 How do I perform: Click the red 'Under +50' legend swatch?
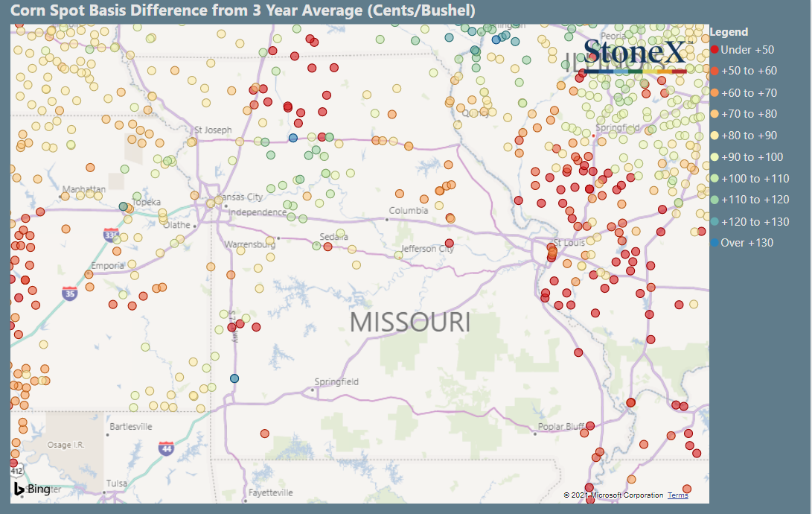coord(715,50)
